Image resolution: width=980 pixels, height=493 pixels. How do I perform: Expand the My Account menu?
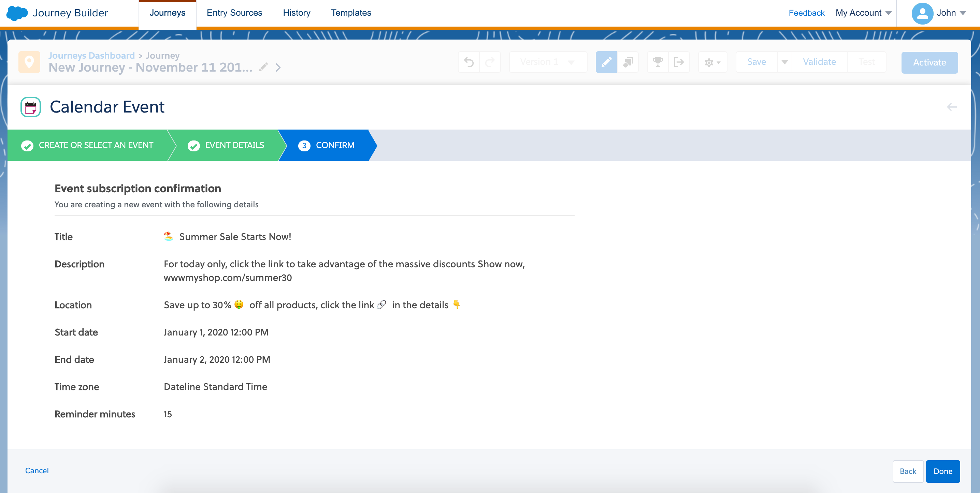pyautogui.click(x=863, y=13)
